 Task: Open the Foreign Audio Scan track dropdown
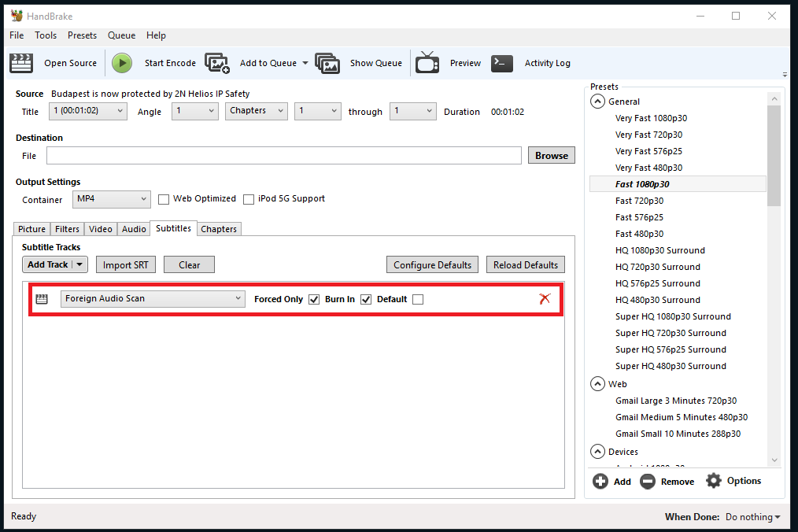point(153,299)
